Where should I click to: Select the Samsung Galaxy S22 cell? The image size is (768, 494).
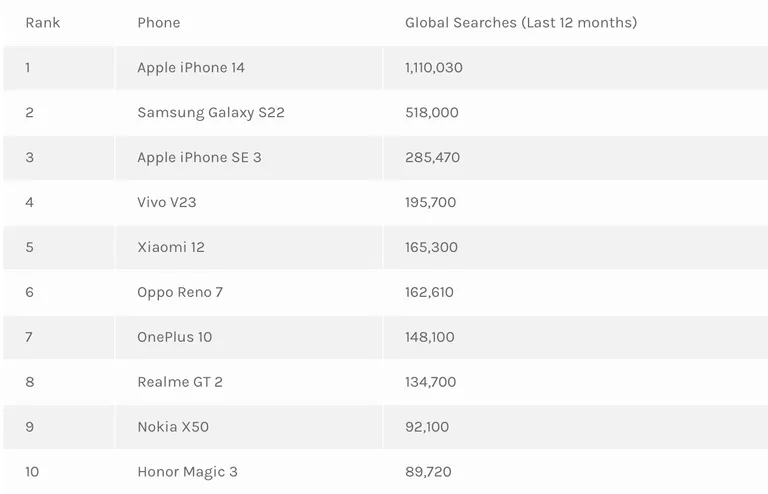249,113
